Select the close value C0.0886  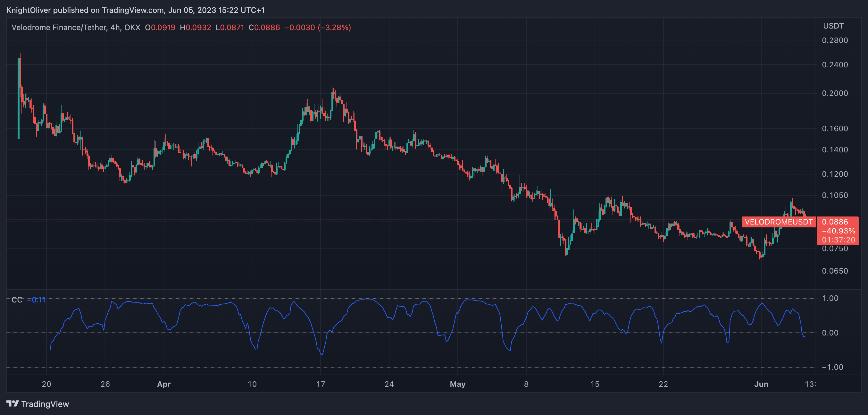(264, 28)
